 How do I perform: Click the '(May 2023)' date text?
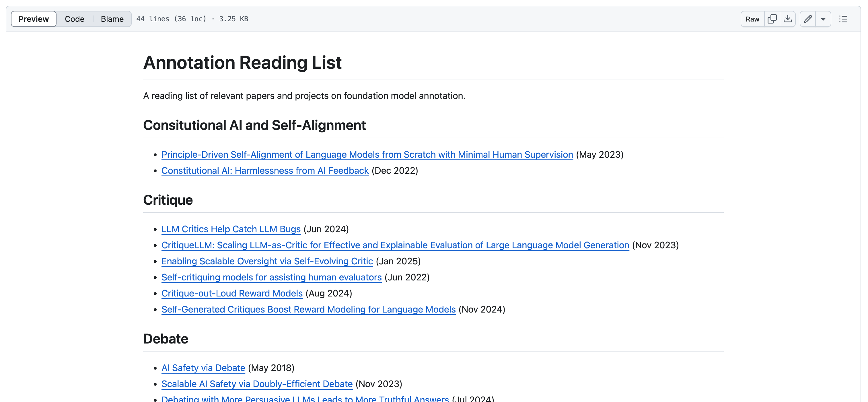click(x=600, y=155)
